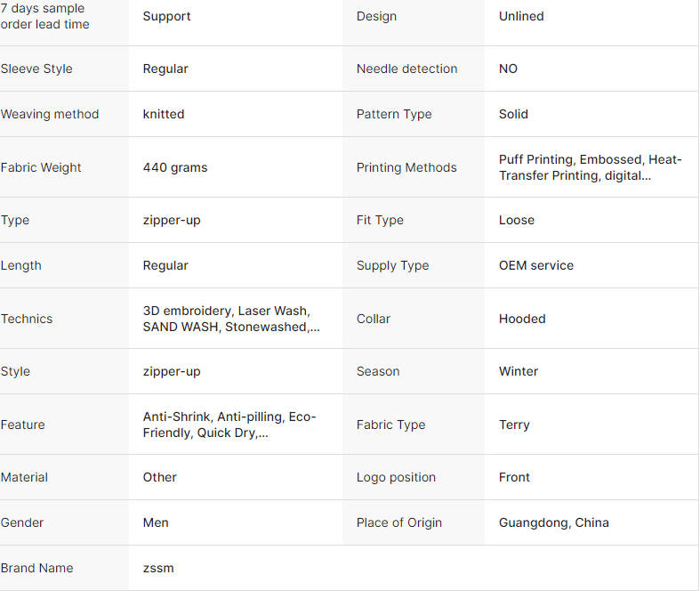This screenshot has width=700, height=591.
Task: Select the truncated Printing Methods value text
Action: coord(591,167)
